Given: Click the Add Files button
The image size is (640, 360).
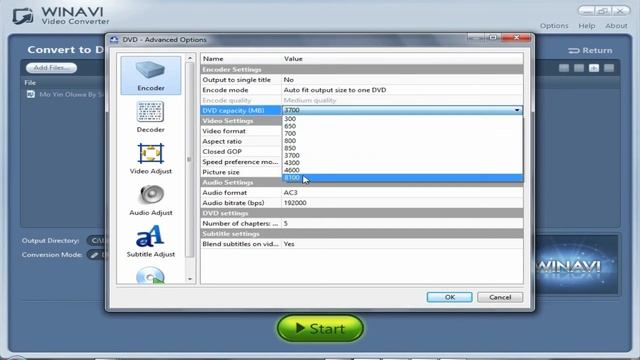Looking at the screenshot, I should pyautogui.click(x=51, y=68).
